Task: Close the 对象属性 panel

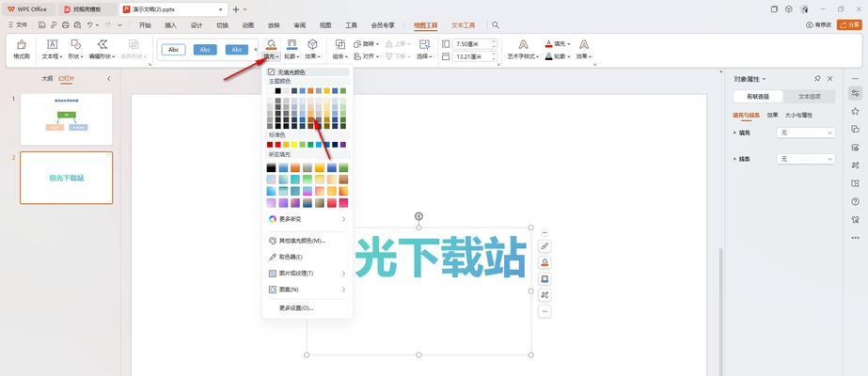Action: [x=829, y=79]
